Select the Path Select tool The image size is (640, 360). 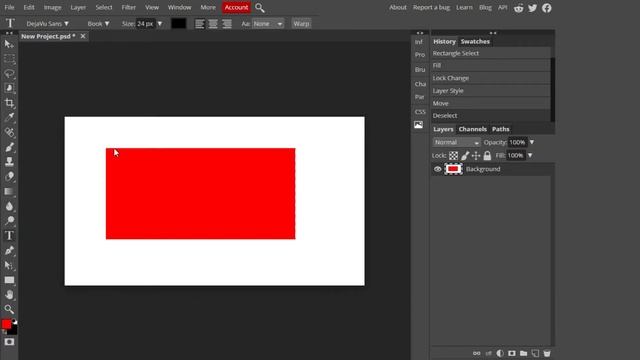[9, 265]
